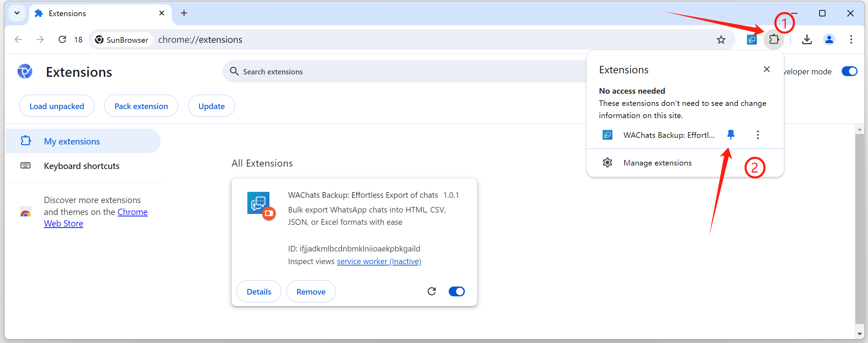
Task: Close the Extensions popup panel
Action: click(767, 69)
